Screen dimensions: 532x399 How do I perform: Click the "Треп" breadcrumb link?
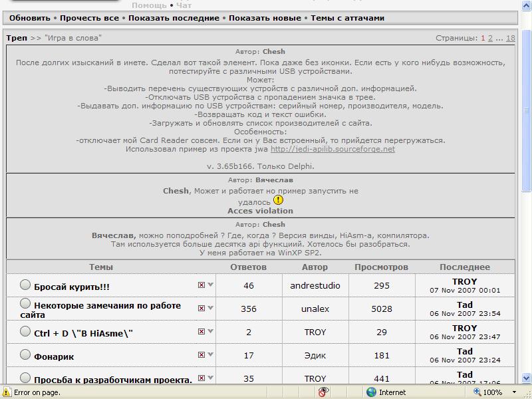point(17,38)
